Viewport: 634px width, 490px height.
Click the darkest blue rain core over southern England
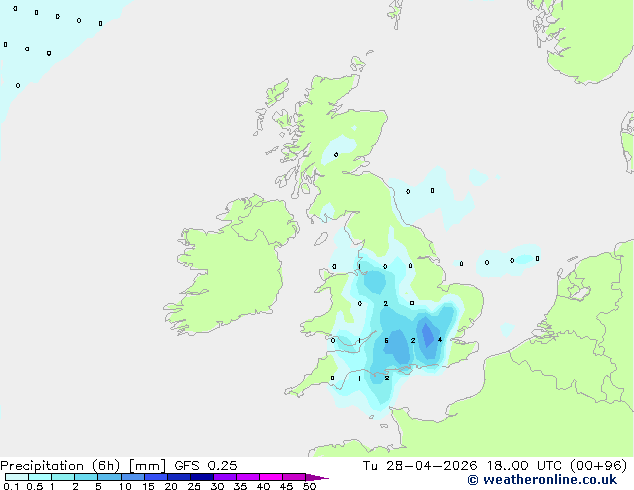click(x=427, y=334)
